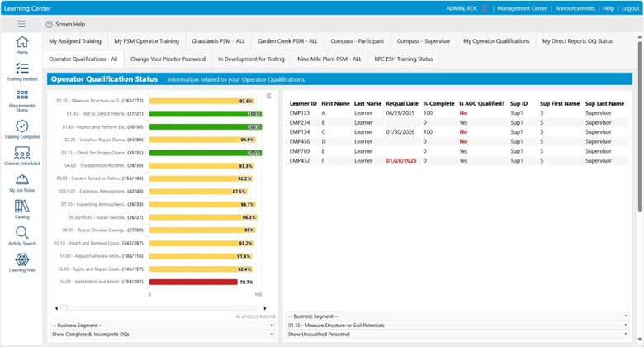Open Management Center link
Screen dimensions: 644x347
523,7
